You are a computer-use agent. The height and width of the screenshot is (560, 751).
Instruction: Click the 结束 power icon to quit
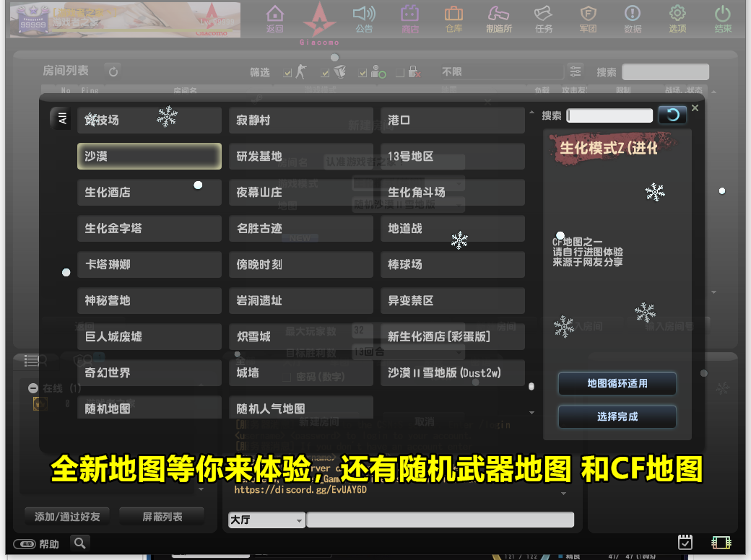[723, 19]
